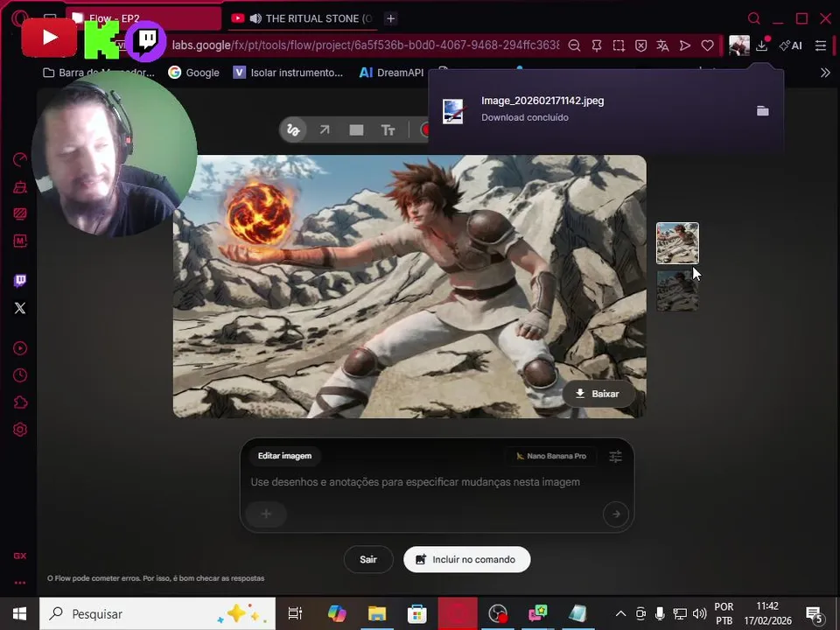This screenshot has width=840, height=630.
Task: Open Easy Setup menu icon
Action: pyautogui.click(x=820, y=45)
